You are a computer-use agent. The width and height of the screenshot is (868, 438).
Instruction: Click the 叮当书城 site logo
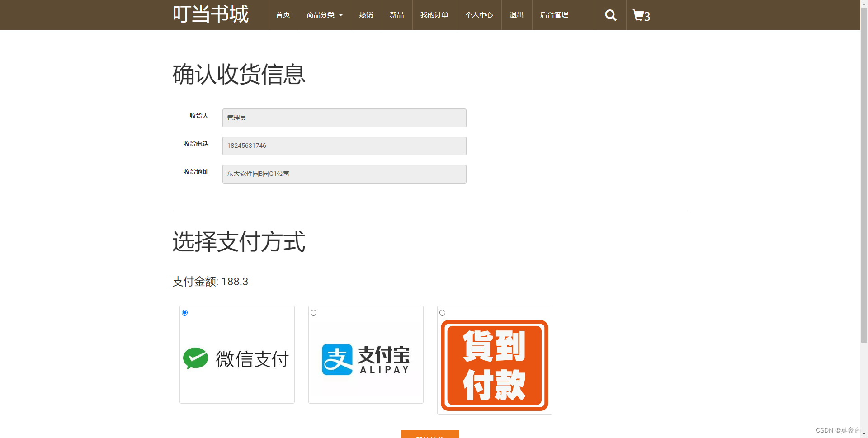pyautogui.click(x=211, y=14)
